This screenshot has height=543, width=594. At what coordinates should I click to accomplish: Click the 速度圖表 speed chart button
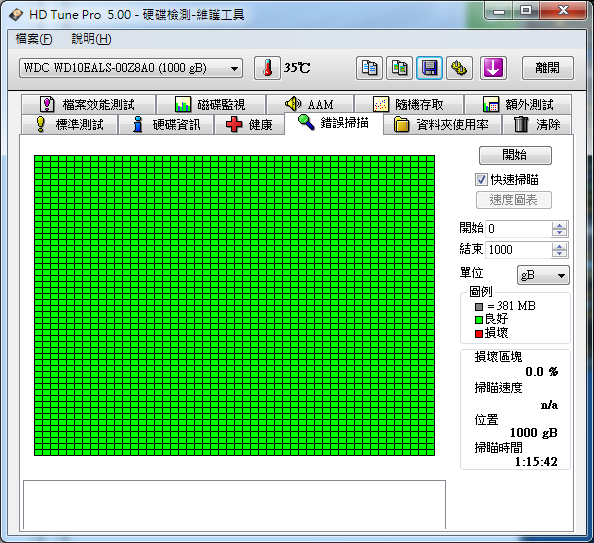pyautogui.click(x=514, y=200)
